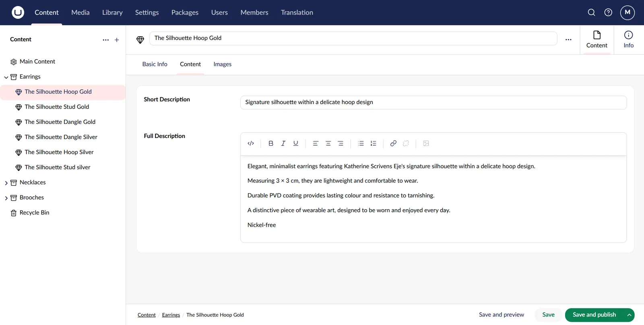
Task: Select The Silhouette Dangle Silver item
Action: tap(61, 137)
